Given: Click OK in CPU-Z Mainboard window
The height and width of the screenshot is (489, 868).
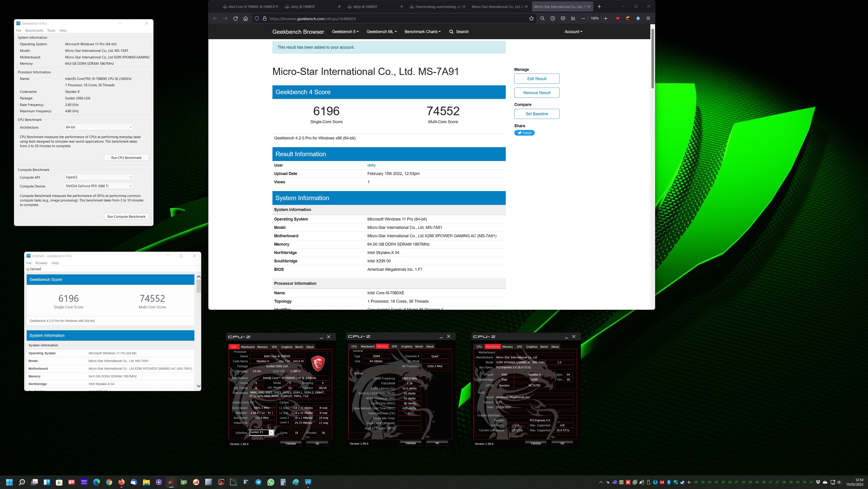Looking at the screenshot, I should click(x=562, y=443).
